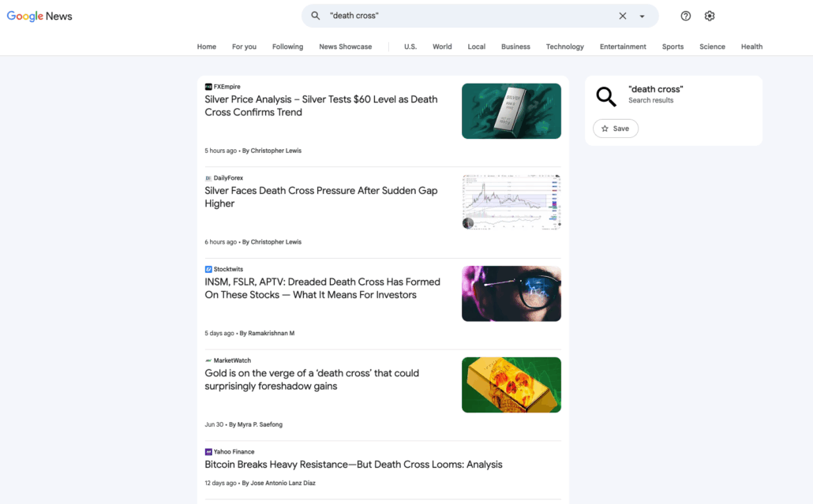Click the "Search results" label in side panel

point(650,100)
